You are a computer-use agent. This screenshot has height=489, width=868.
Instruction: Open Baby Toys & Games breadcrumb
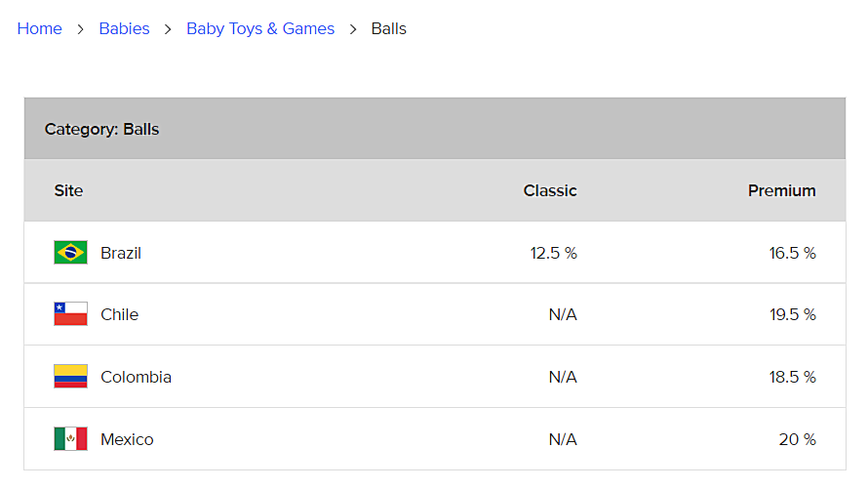pyautogui.click(x=260, y=28)
